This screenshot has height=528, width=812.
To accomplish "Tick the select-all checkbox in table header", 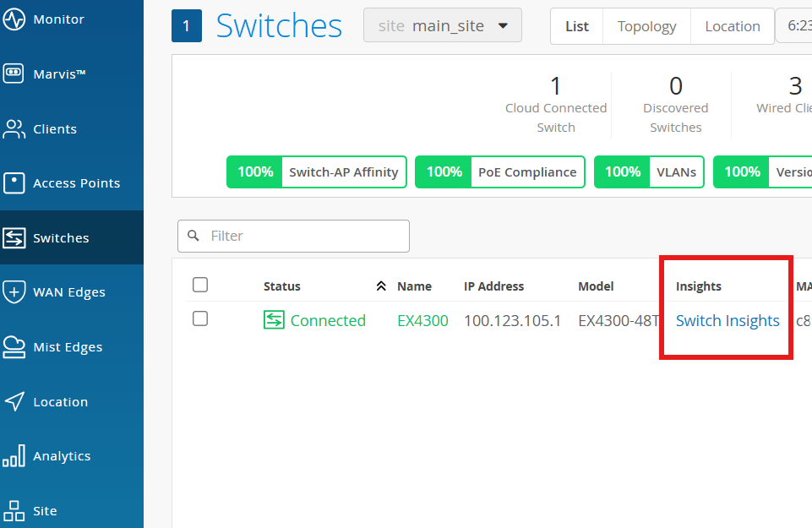I will (200, 285).
